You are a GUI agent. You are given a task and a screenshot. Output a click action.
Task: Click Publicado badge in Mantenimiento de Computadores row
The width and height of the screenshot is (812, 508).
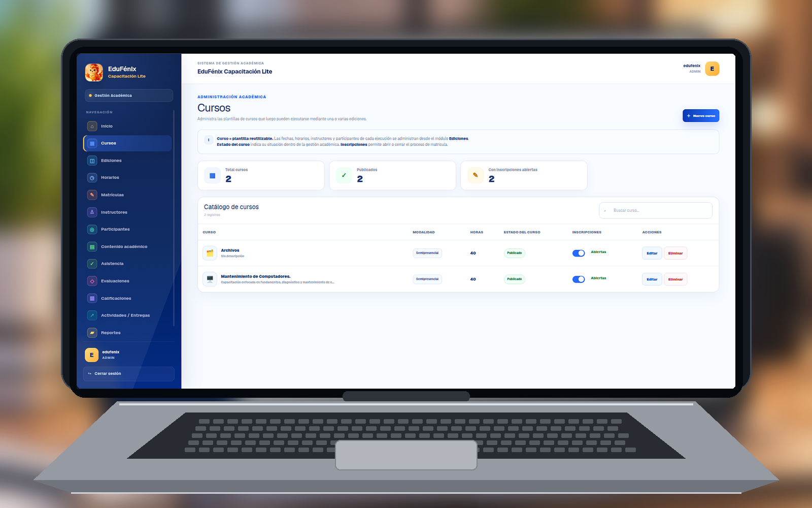click(x=515, y=279)
